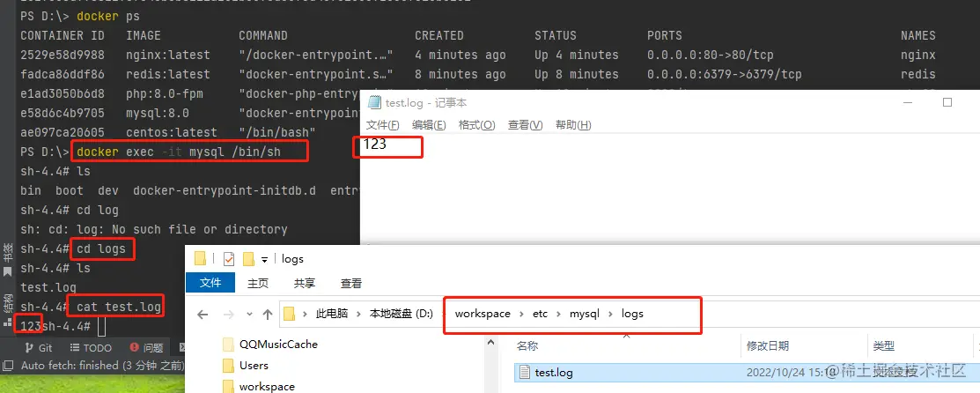Screen dimensions: 980x393
Task: Open the Git tool window tab
Action: pyautogui.click(x=38, y=347)
